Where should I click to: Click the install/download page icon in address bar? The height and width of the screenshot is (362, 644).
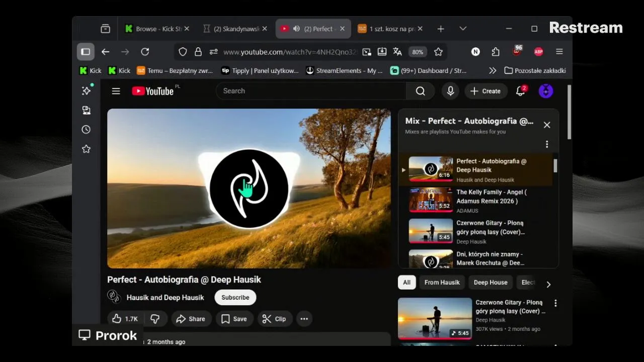pyautogui.click(x=382, y=52)
